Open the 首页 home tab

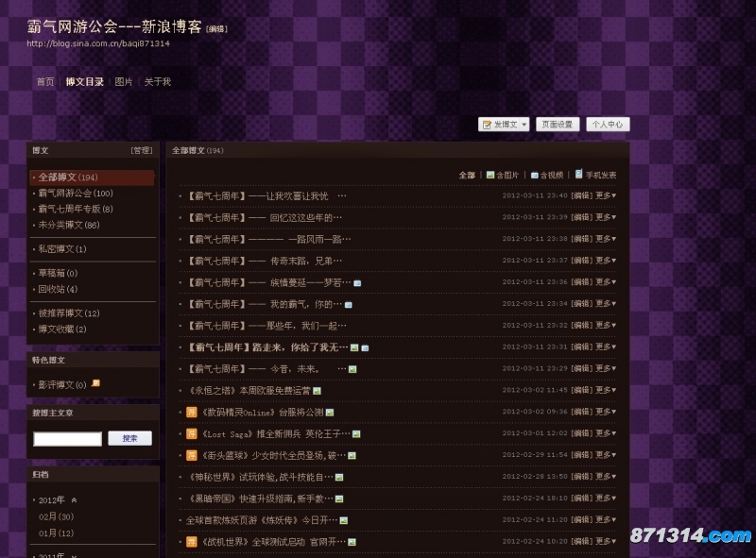click(45, 82)
